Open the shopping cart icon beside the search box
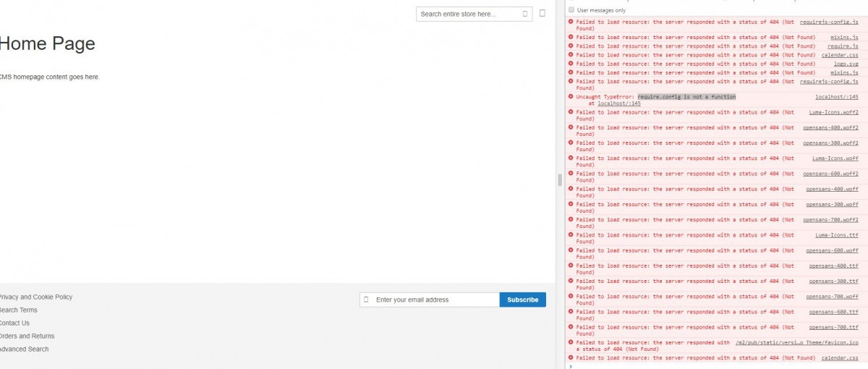 click(542, 13)
